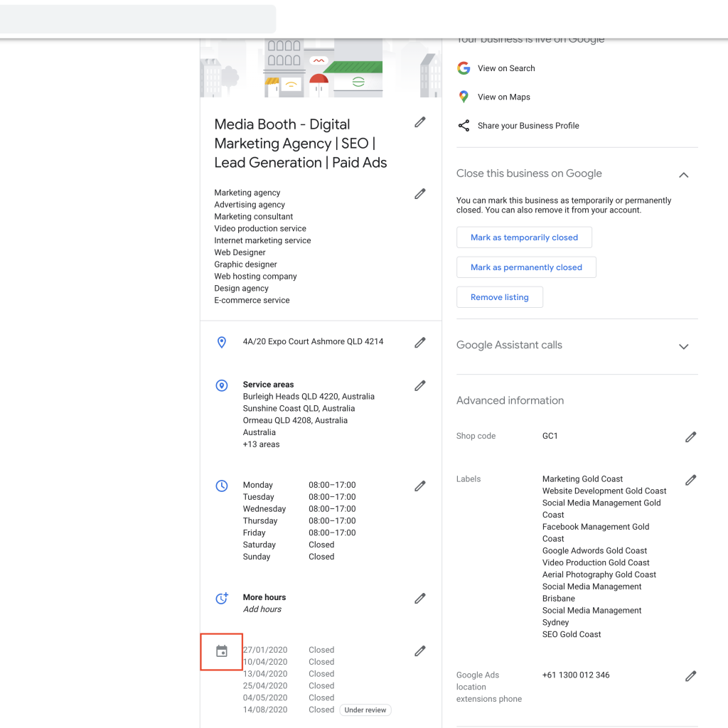Click the Remove listing button
The height and width of the screenshot is (728, 728).
pos(499,297)
